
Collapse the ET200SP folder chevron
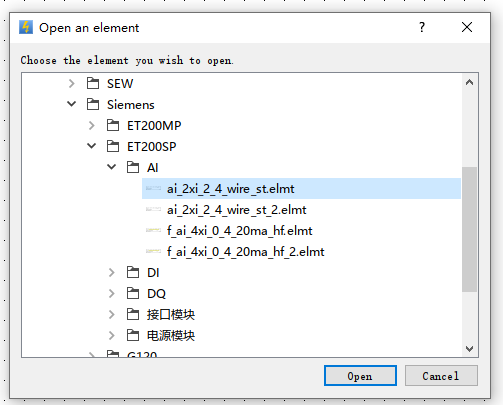pos(91,146)
